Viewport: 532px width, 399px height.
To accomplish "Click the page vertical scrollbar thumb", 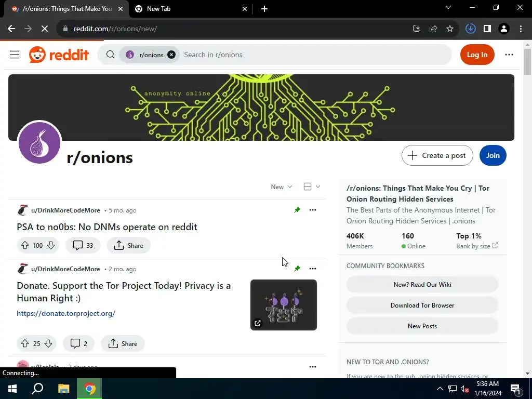I will click(x=527, y=62).
